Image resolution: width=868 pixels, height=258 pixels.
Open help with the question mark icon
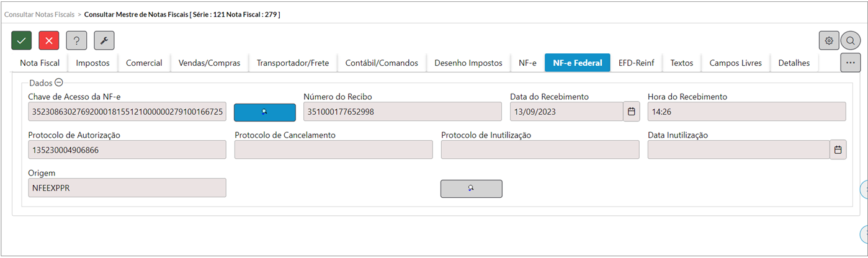[x=76, y=40]
